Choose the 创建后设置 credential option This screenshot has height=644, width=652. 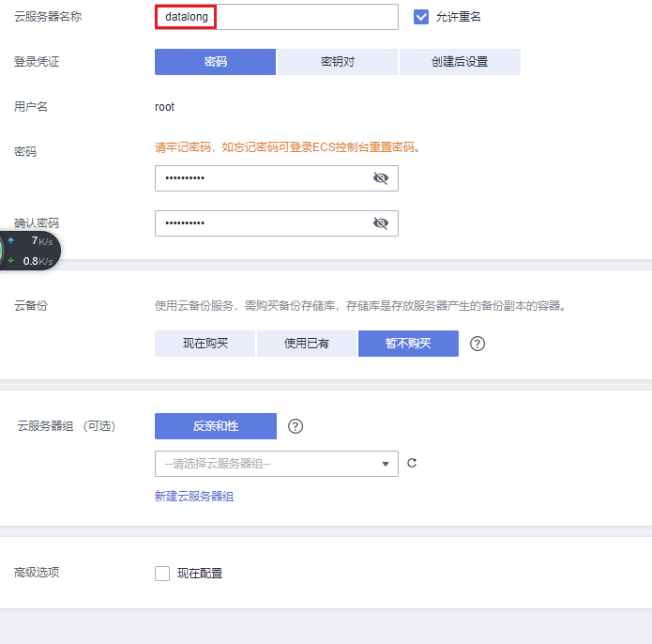point(459,62)
